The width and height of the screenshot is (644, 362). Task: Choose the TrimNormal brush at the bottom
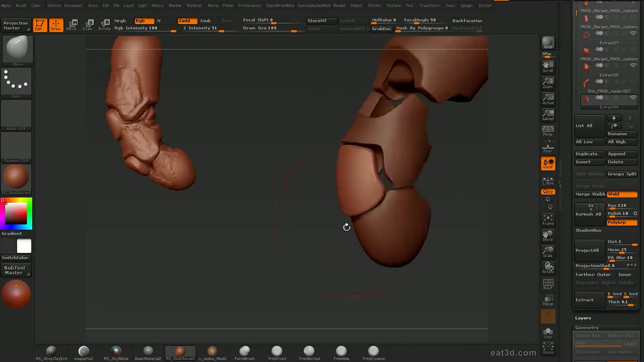(x=309, y=353)
